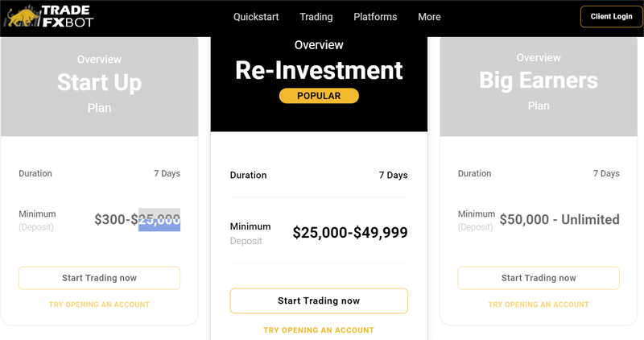
Task: Open account link under Start Up plan
Action: 99,305
